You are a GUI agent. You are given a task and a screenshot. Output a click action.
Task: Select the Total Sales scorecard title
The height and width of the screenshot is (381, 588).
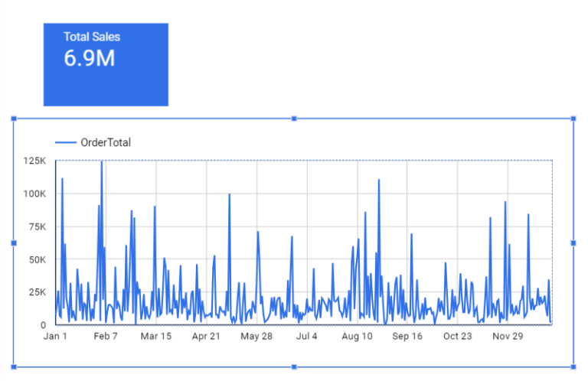point(92,37)
